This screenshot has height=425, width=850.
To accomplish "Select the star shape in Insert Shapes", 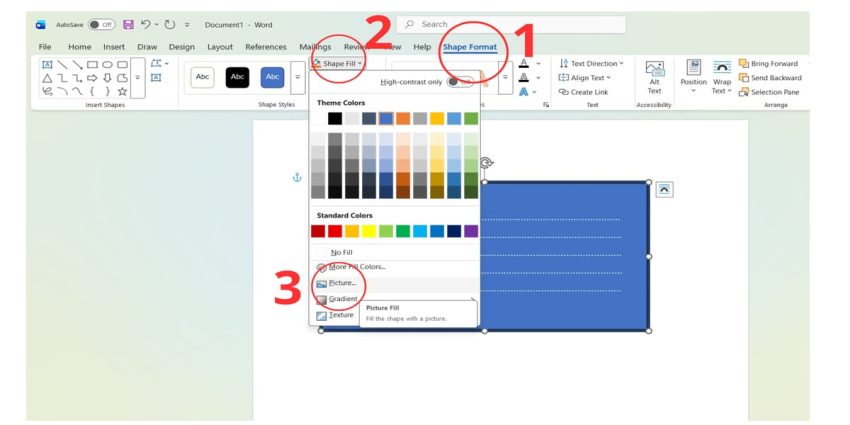I will click(x=122, y=91).
